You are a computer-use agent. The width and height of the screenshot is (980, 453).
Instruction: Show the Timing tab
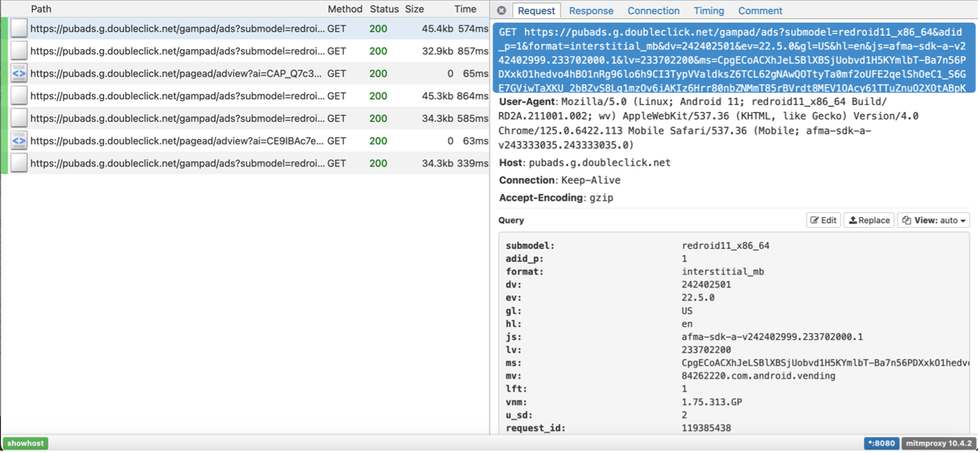[x=708, y=11]
